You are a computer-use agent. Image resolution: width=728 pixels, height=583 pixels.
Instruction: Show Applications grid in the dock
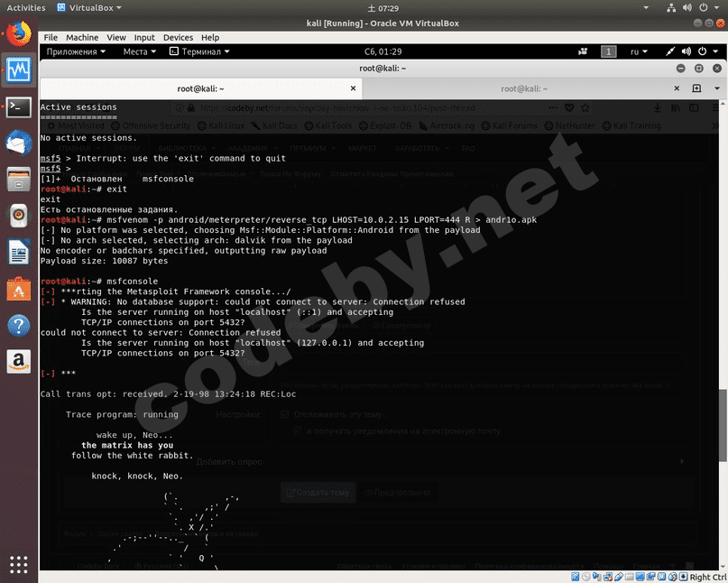coord(19,565)
